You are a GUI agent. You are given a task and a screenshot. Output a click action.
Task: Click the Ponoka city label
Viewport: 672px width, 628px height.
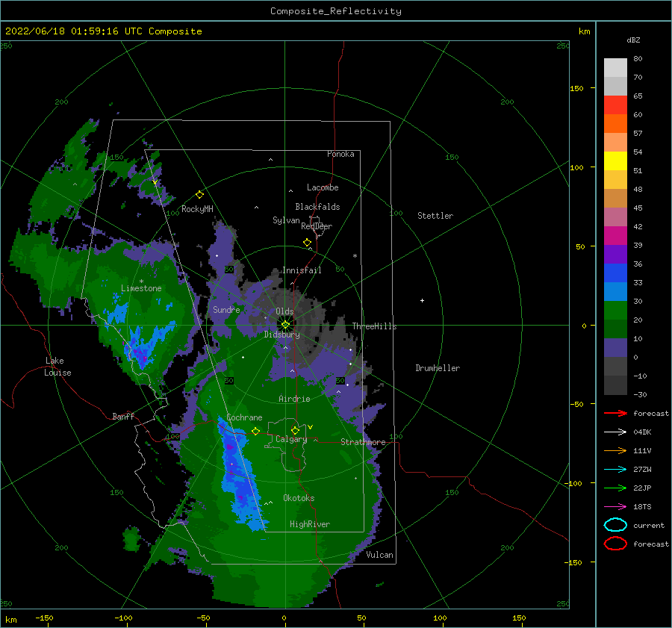(x=340, y=154)
